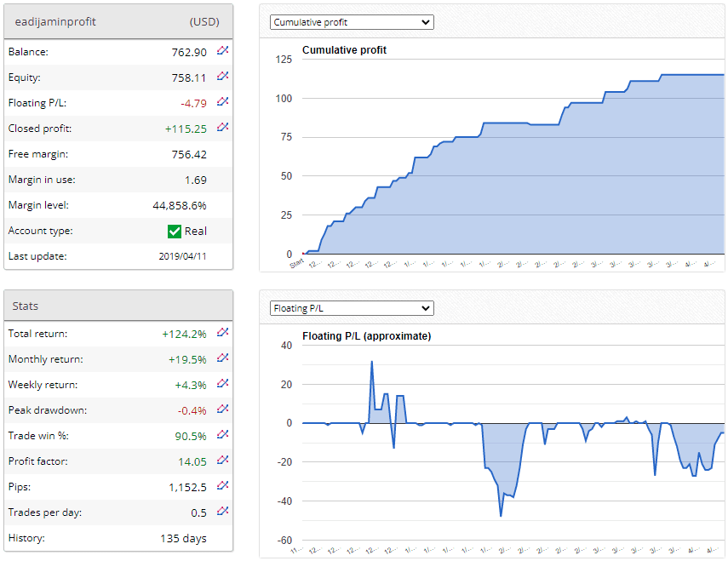Click the chart icon beside Closed profit
This screenshot has width=728, height=561.
tap(222, 128)
